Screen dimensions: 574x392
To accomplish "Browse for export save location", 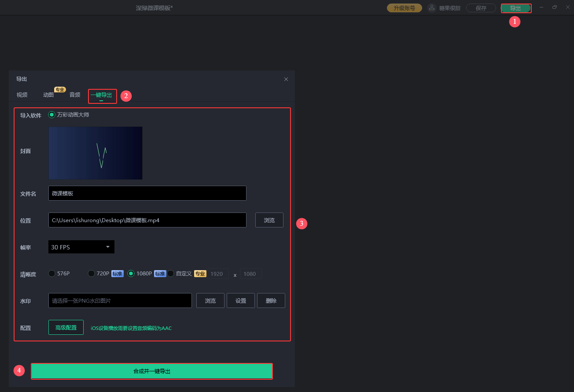I will coord(269,220).
